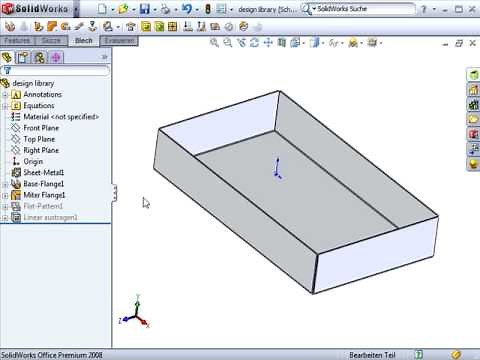Open the FeatureManager design tree tab
The height and width of the screenshot is (360, 480).
[7, 58]
